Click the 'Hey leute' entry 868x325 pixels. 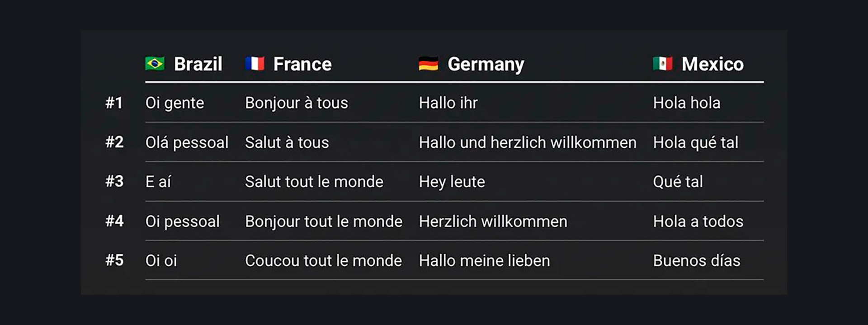click(452, 182)
